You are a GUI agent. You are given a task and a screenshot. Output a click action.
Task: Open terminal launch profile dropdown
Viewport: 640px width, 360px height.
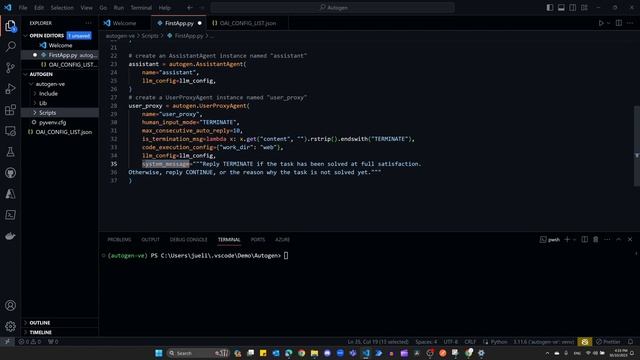[x=575, y=240]
